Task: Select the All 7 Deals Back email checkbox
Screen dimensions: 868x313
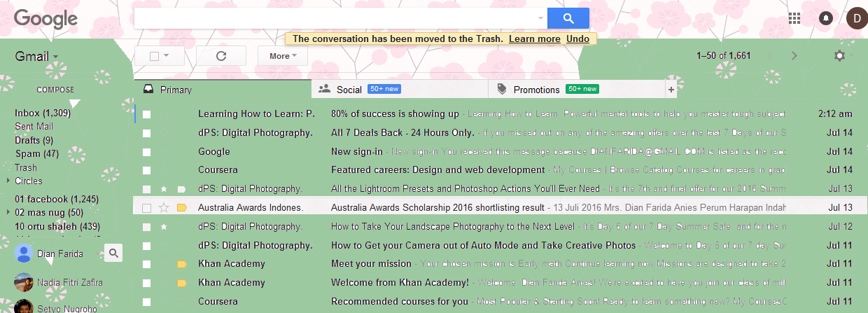Action: pos(147,132)
